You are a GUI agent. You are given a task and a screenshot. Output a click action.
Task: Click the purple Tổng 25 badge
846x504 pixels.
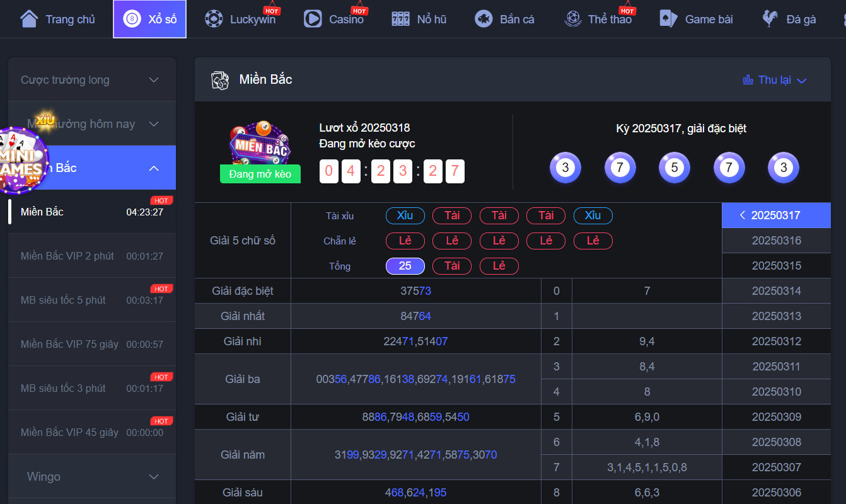click(x=405, y=266)
